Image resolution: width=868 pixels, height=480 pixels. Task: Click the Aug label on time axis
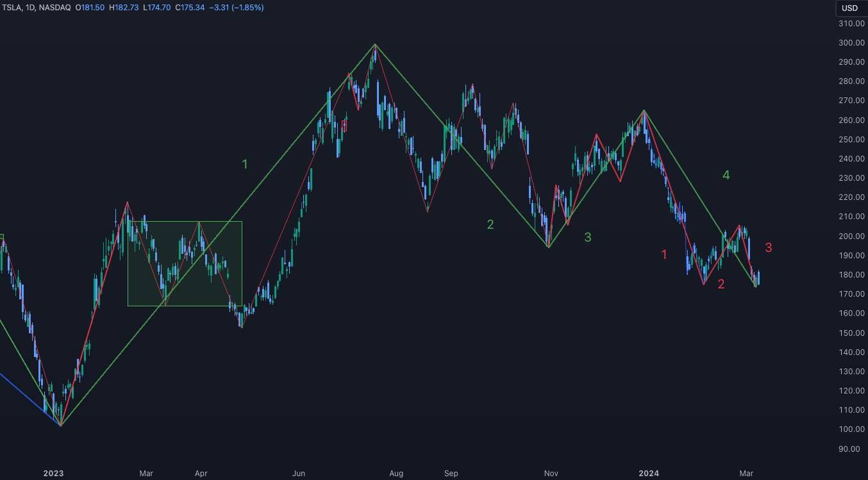point(396,474)
